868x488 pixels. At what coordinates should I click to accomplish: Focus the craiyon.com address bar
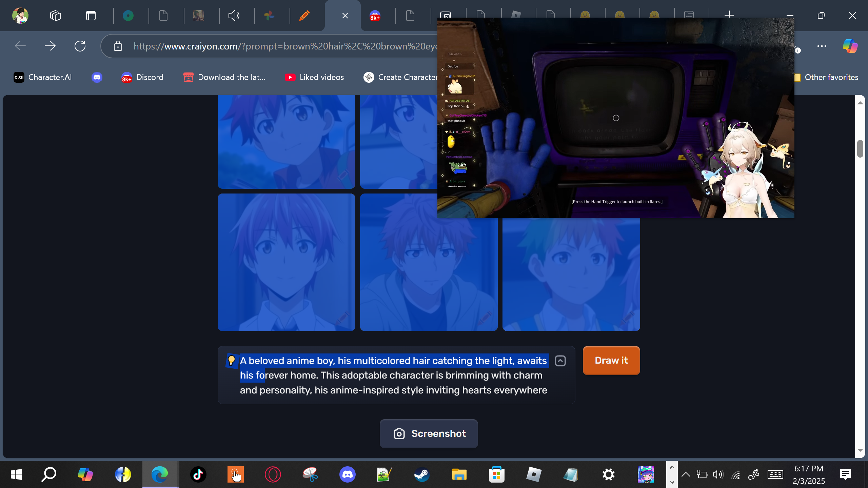tap(285, 46)
